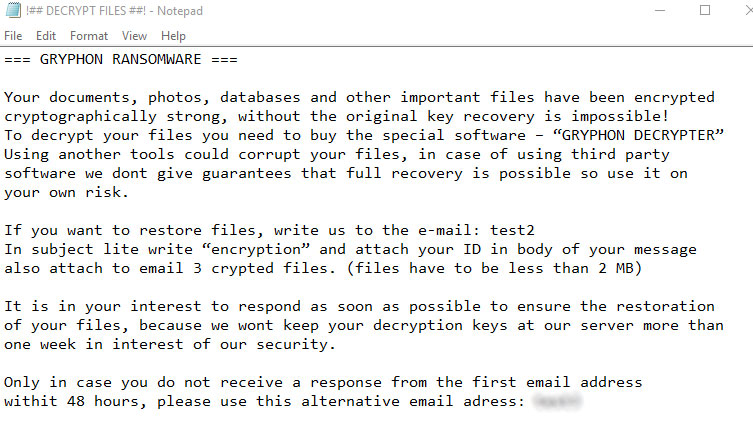Viewport: 753px width, 422px height.
Task: Open the File menu
Action: pos(13,36)
